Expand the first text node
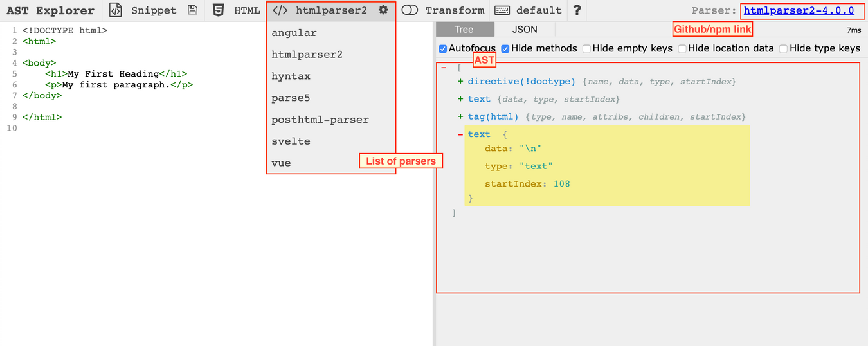The image size is (868, 346). (460, 99)
